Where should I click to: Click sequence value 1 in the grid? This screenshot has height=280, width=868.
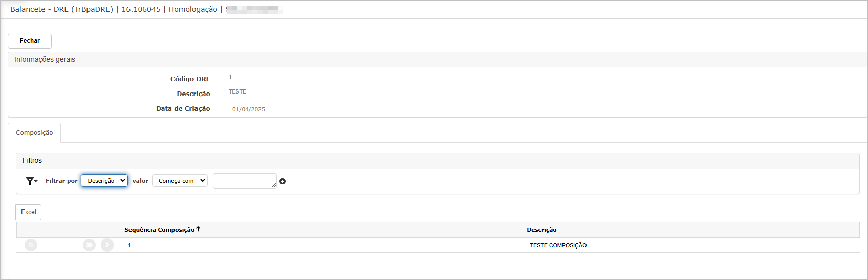[x=129, y=245]
